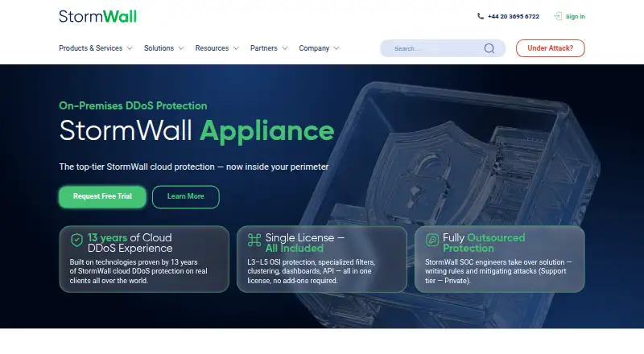
Task: Click the Learn More button
Action: pyautogui.click(x=186, y=197)
